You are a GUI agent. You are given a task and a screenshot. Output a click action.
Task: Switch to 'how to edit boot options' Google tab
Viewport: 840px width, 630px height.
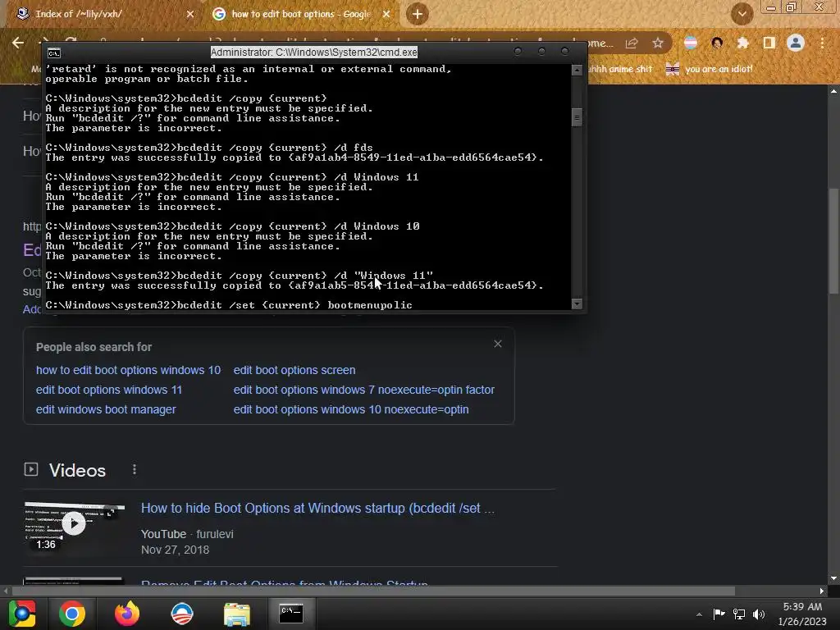click(300, 14)
